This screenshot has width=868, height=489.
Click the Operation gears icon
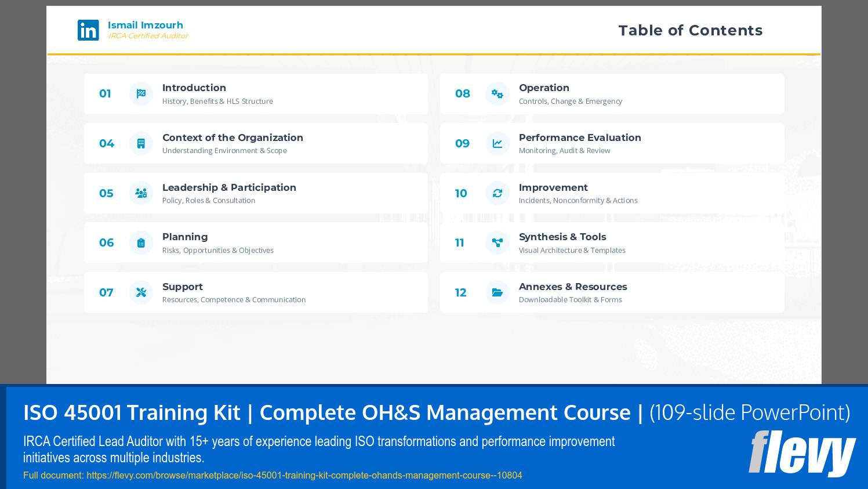[x=497, y=93]
